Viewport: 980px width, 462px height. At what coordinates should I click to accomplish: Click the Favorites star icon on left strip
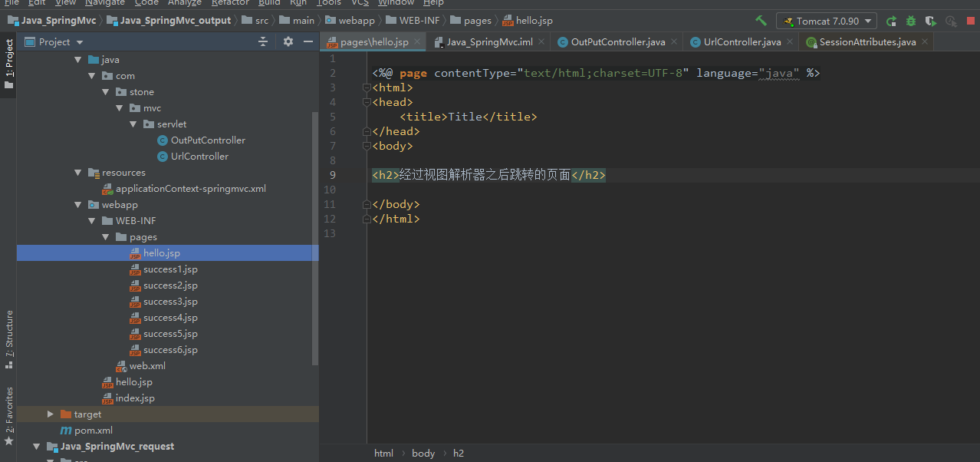pyautogui.click(x=9, y=441)
